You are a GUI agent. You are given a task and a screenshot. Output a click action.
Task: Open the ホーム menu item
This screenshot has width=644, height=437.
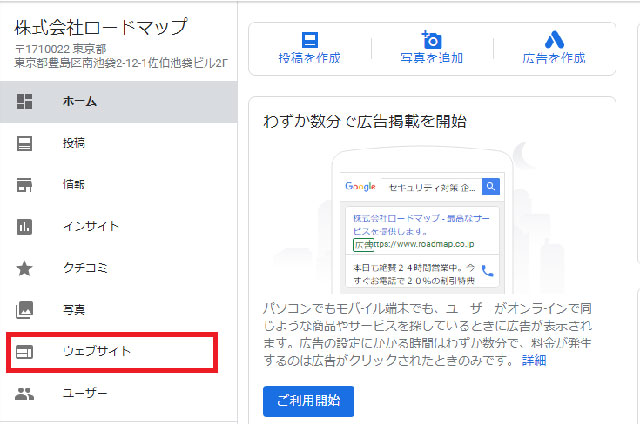coord(119,102)
